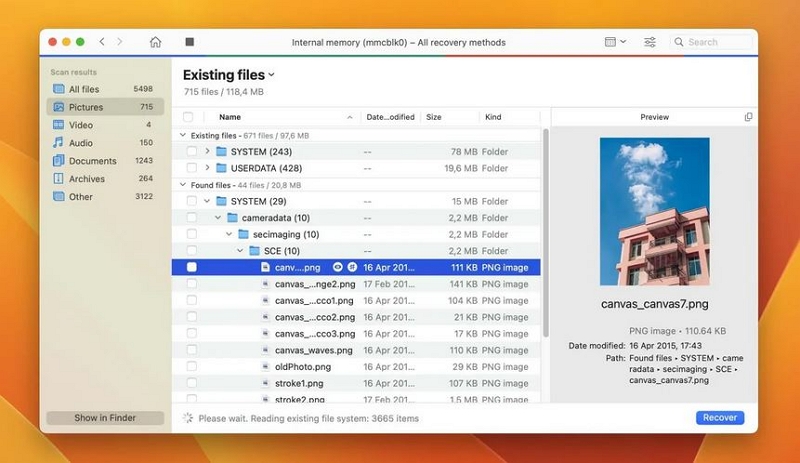Click the Audio music note icon

coord(59,142)
